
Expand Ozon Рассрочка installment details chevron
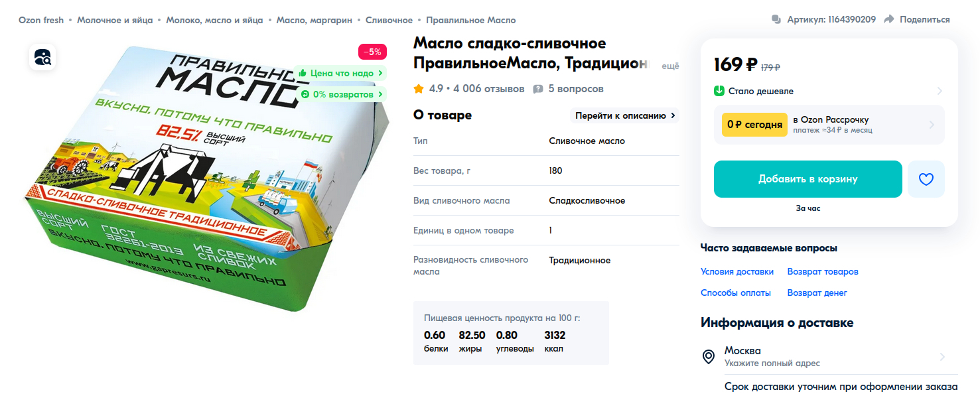pyautogui.click(x=932, y=125)
